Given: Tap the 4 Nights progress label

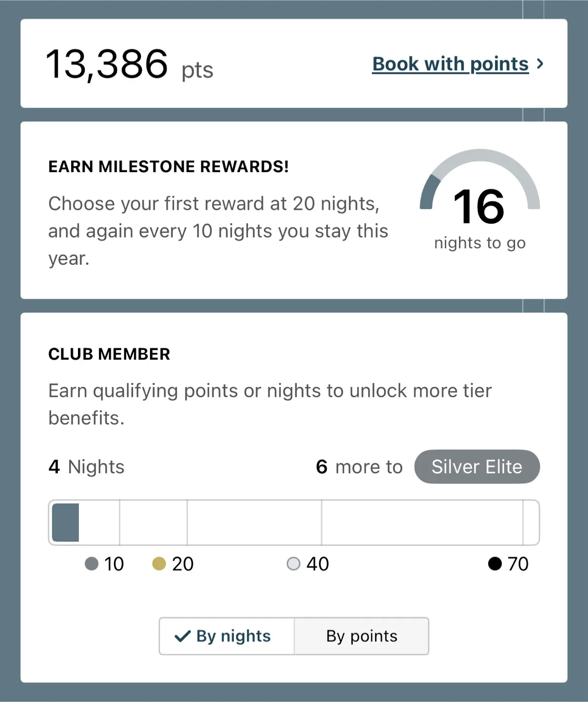Looking at the screenshot, I should click(x=86, y=467).
